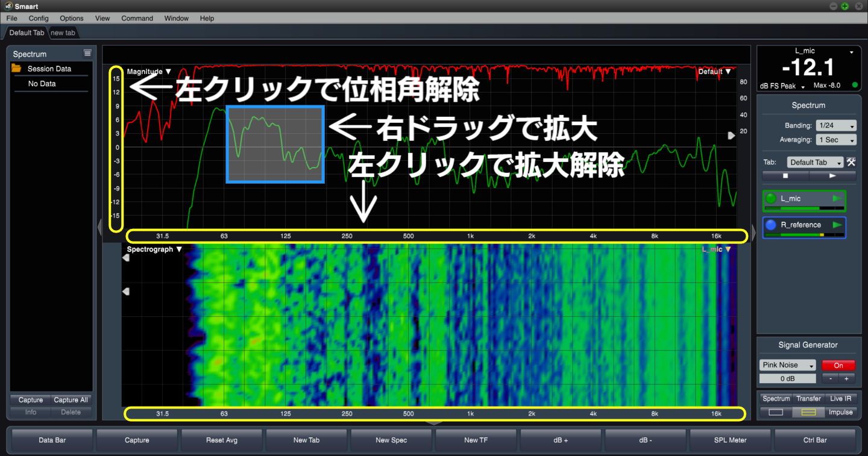Open the Banding dropdown
Screen dimensions: 868x456
tap(837, 125)
